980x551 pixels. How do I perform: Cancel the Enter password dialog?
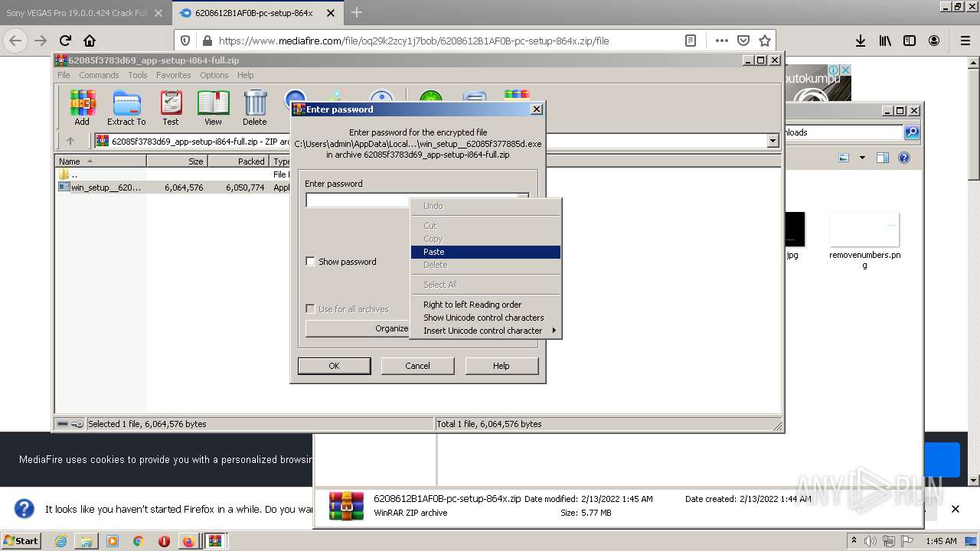417,366
